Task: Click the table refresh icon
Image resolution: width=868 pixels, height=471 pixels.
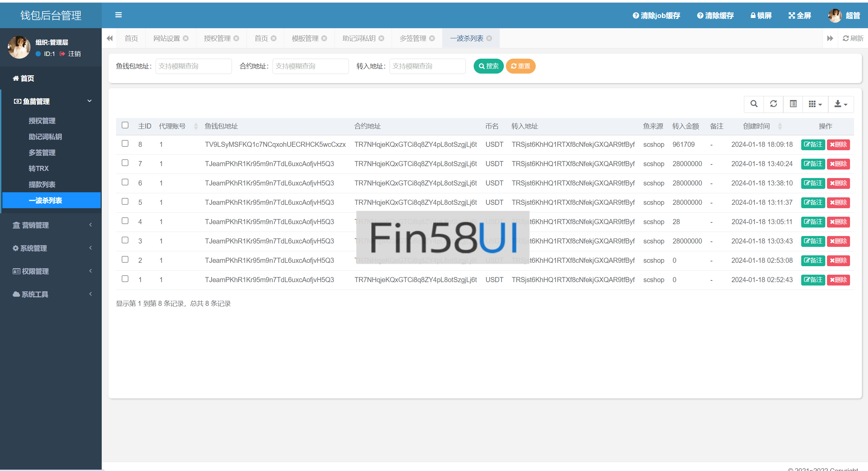Action: click(773, 104)
